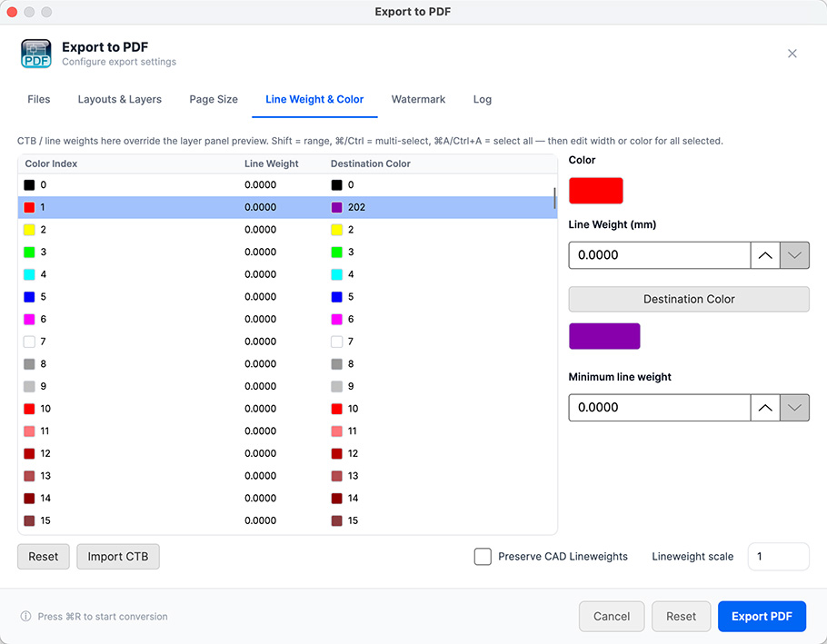The height and width of the screenshot is (644, 827).
Task: Click the Export to PDF app icon
Action: pyautogui.click(x=35, y=54)
